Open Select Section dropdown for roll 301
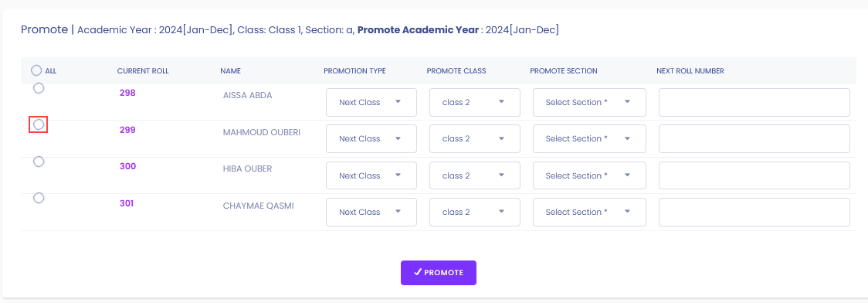868x303 pixels. coord(589,212)
